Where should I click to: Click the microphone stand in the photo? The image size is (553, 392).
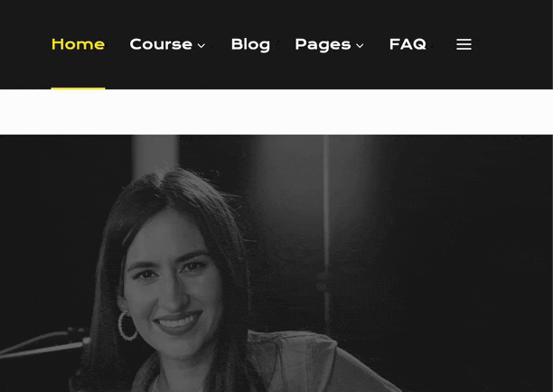(x=42, y=342)
